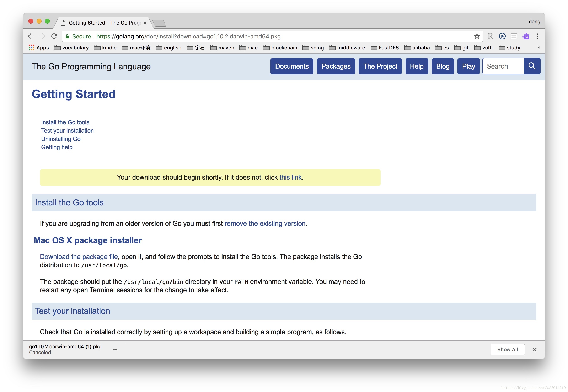The image size is (568, 392).
Task: Click the 'Install the Go tools' heading
Action: pyautogui.click(x=69, y=203)
